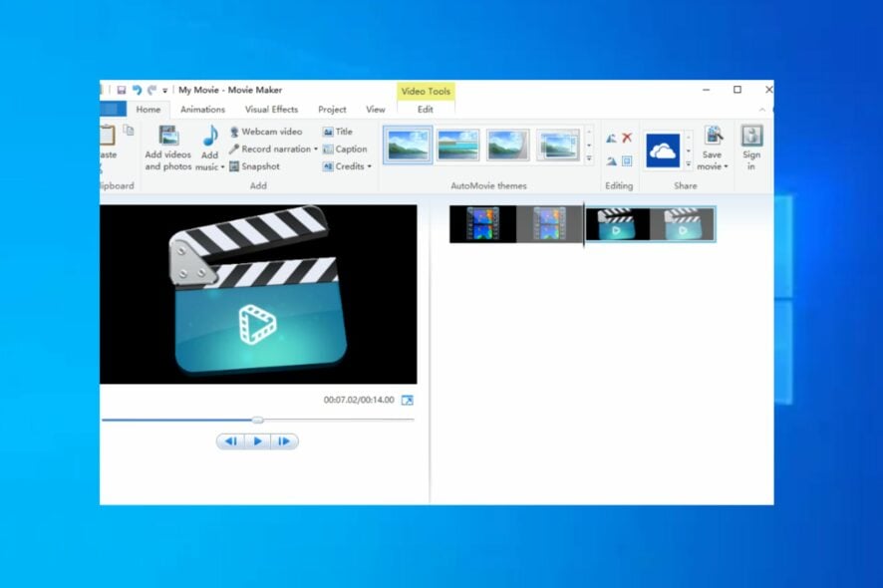
Task: Remove the selected clip using the red X
Action: pos(627,138)
